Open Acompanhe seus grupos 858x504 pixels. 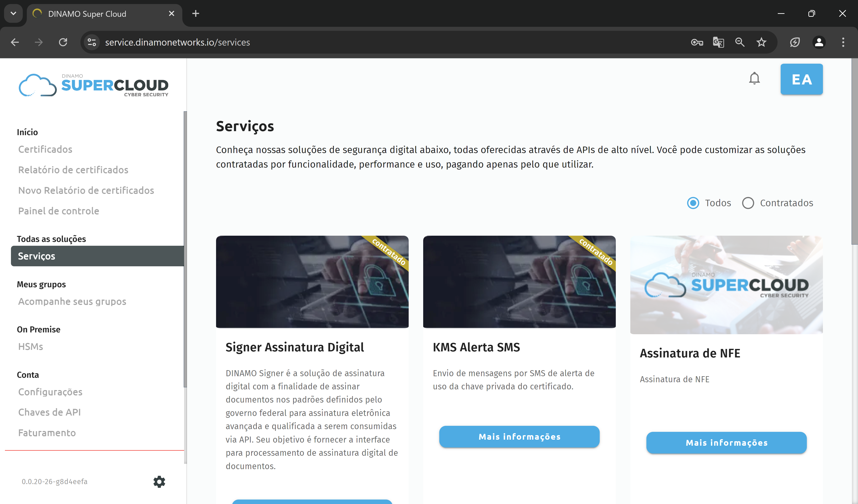point(72,301)
